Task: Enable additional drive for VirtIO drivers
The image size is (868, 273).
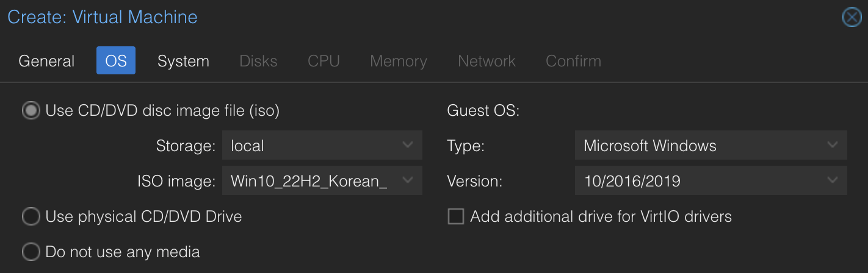Action: 456,216
